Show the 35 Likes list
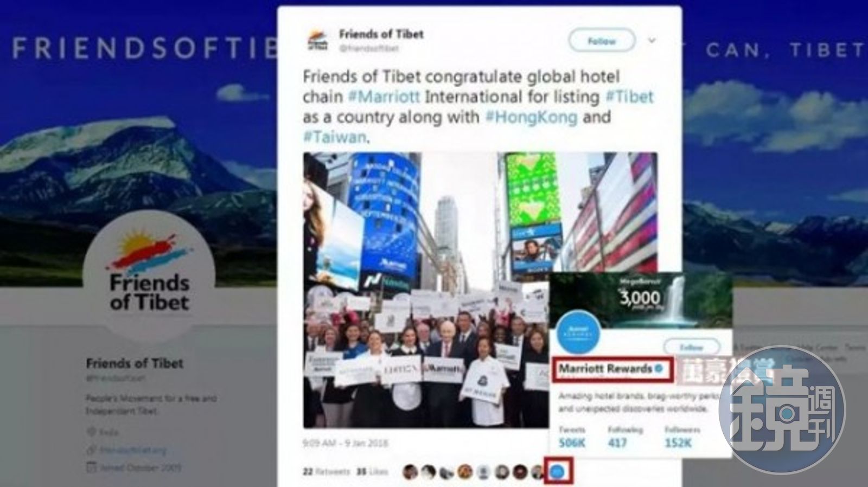Image resolution: width=868 pixels, height=487 pixels. point(373,472)
